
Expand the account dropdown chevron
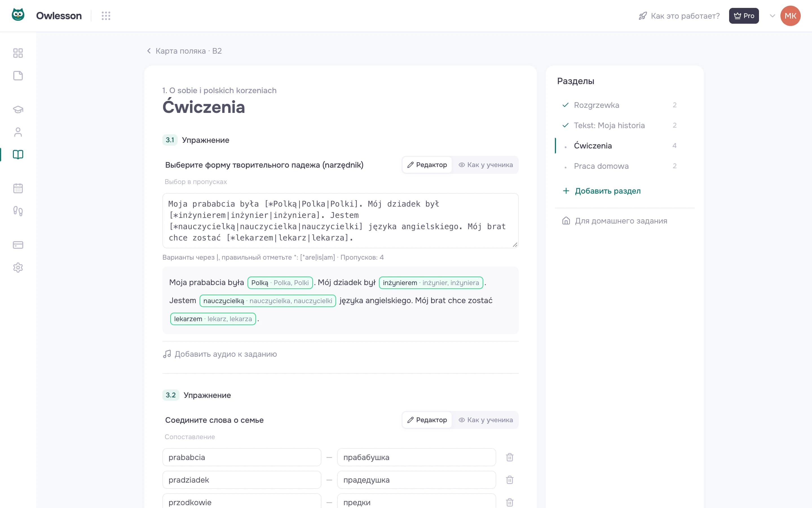772,16
